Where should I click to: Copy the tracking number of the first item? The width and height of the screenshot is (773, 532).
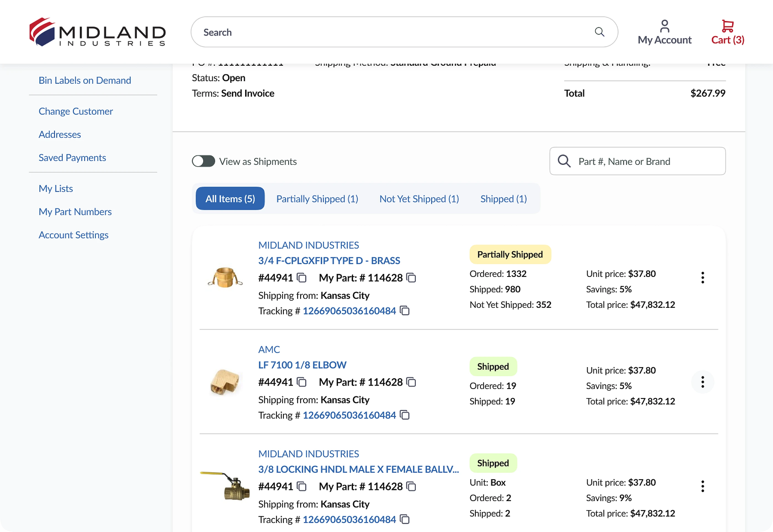405,311
